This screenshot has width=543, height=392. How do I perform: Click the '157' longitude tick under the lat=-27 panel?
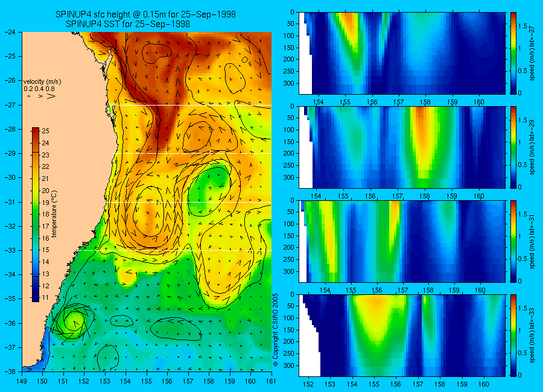click(x=399, y=102)
